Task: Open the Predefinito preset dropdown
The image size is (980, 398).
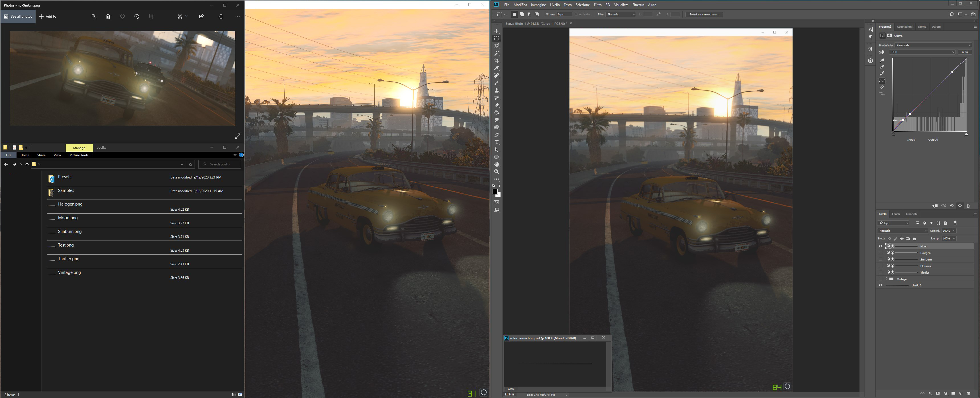Action: click(x=933, y=45)
